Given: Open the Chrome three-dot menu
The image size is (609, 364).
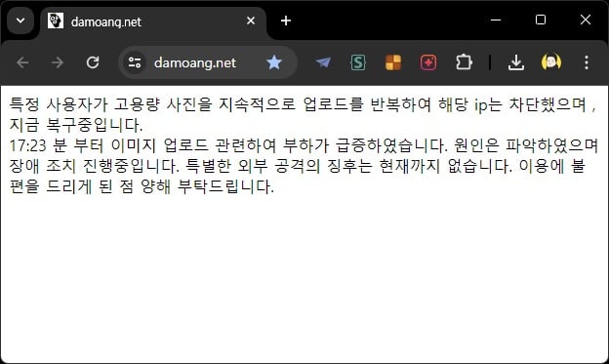Looking at the screenshot, I should coord(587,62).
